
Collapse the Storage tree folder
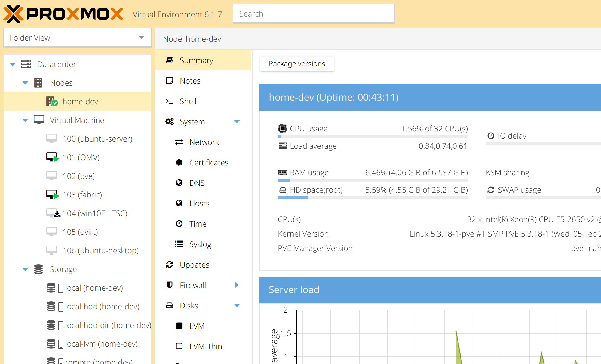(x=25, y=269)
